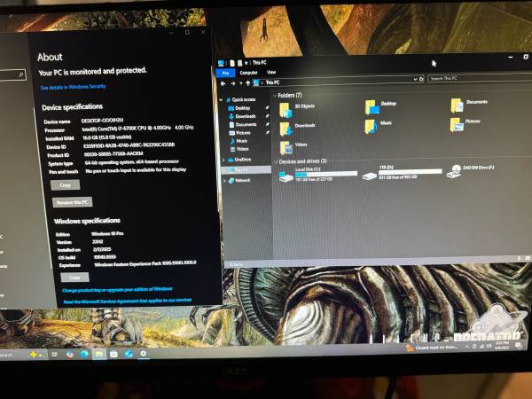Open the Local Disk (C:) drive

[286, 176]
